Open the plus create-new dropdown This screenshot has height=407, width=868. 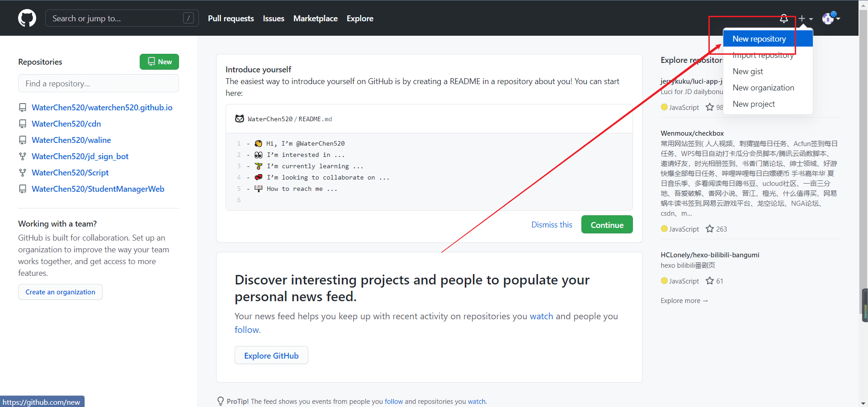[805, 19]
